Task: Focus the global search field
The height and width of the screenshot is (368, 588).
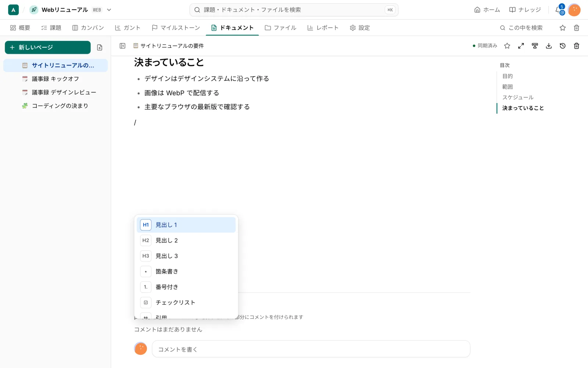Action: tap(294, 10)
